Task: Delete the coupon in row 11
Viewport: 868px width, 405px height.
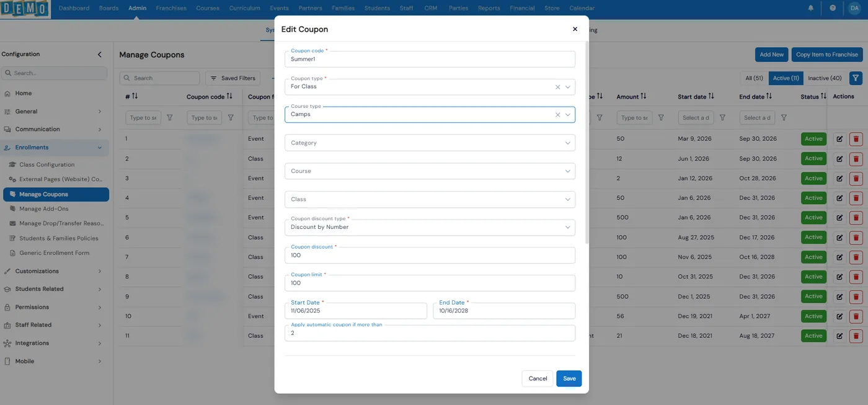Action: (x=856, y=336)
